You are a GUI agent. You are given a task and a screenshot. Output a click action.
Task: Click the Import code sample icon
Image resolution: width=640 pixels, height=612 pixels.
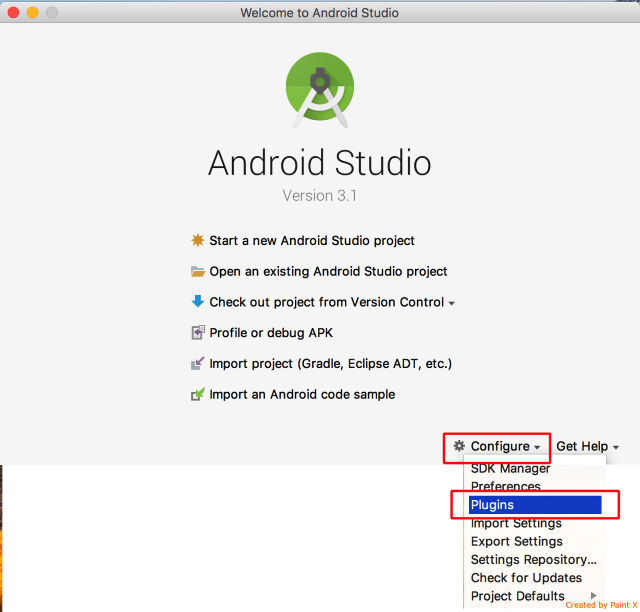(x=197, y=395)
